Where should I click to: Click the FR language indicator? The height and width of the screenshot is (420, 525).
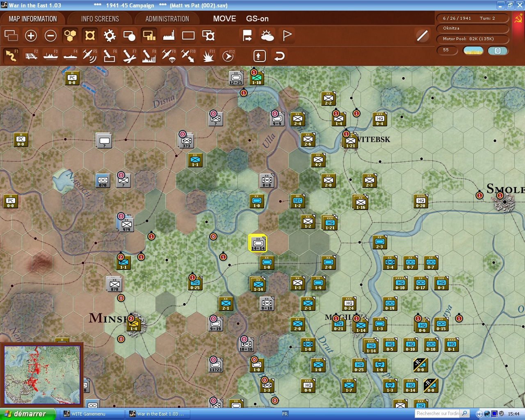click(x=285, y=414)
